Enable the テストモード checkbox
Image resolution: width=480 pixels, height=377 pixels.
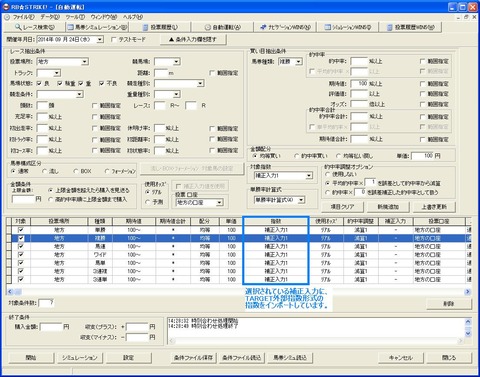click(x=114, y=39)
